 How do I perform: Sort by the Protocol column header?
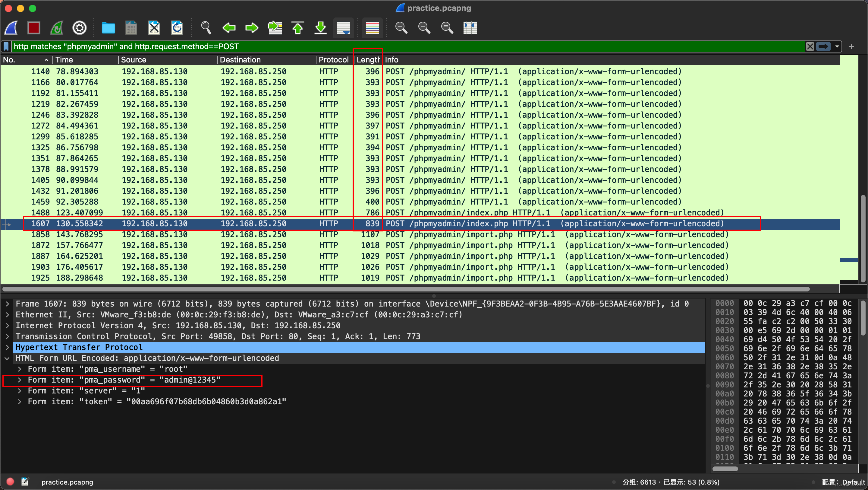pyautogui.click(x=333, y=60)
